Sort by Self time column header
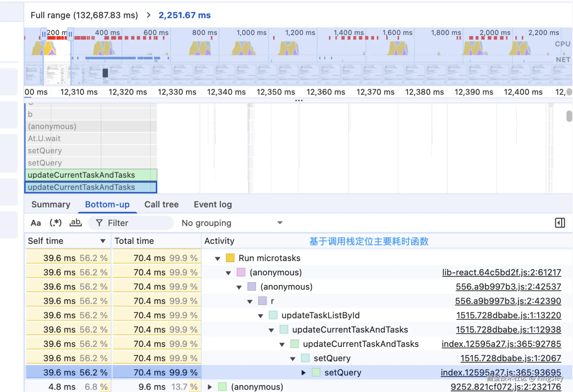The width and height of the screenshot is (573, 392). click(x=45, y=241)
